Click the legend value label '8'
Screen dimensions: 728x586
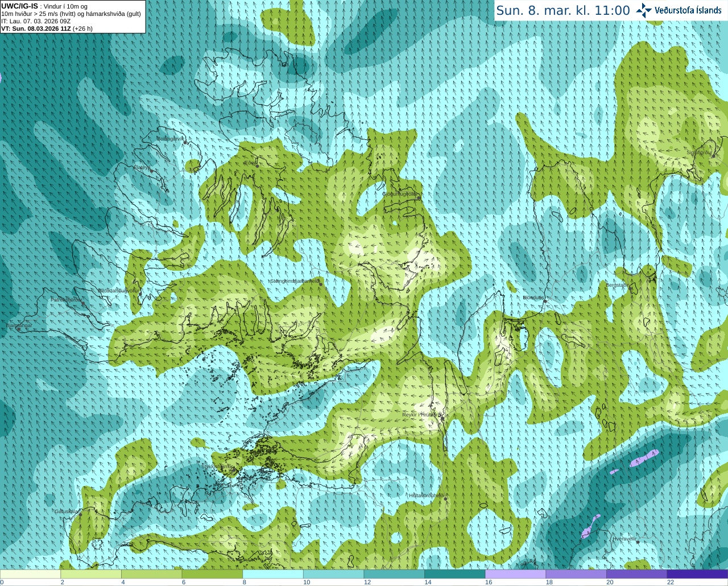pos(244,582)
